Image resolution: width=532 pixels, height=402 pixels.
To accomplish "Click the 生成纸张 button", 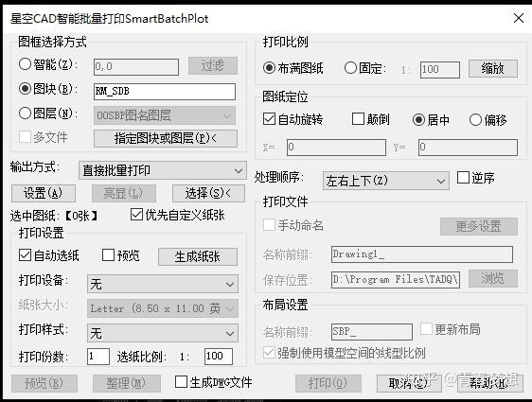I will click(198, 257).
